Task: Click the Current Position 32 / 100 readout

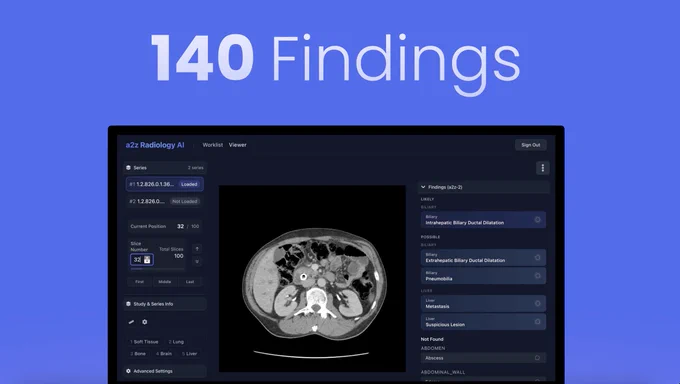Action: point(165,226)
